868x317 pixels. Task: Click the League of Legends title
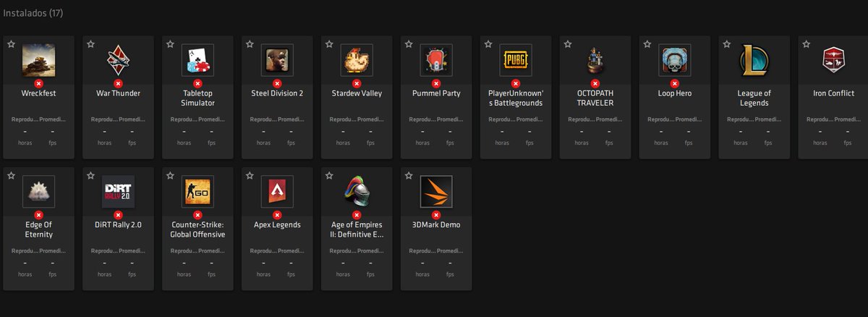point(754,98)
